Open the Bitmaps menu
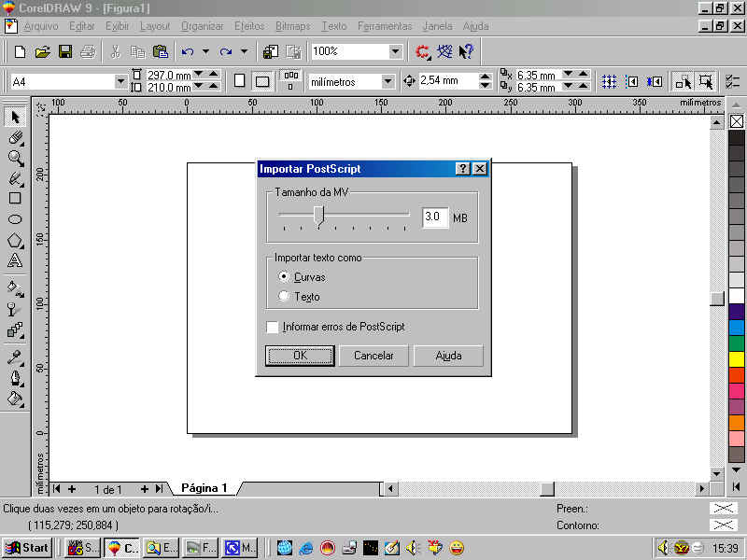The height and width of the screenshot is (560, 747). coord(293,26)
